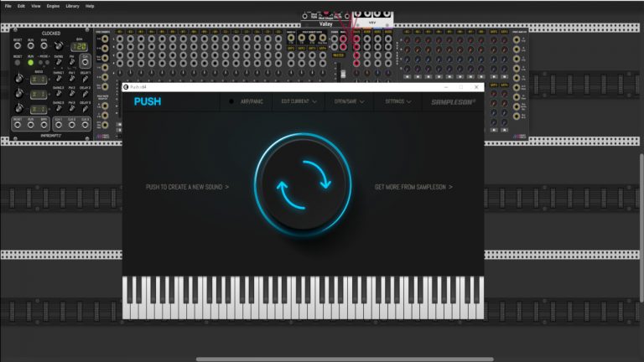Click Push To Create A New Sound text
644x362 pixels.
187,187
